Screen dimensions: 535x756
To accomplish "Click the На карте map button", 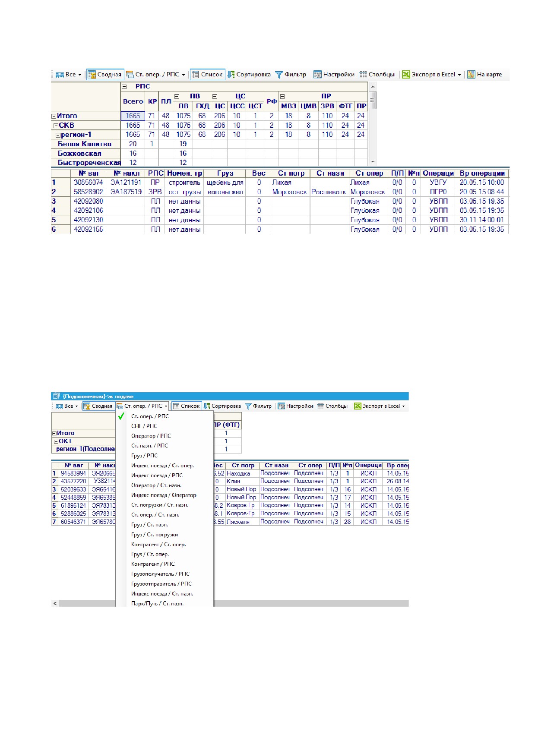I will coord(484,75).
